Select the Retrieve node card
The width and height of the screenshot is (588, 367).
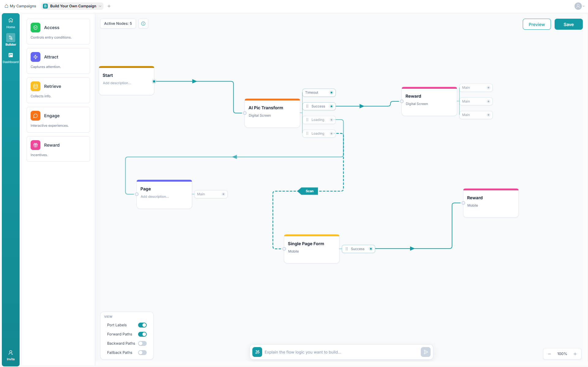(x=58, y=90)
